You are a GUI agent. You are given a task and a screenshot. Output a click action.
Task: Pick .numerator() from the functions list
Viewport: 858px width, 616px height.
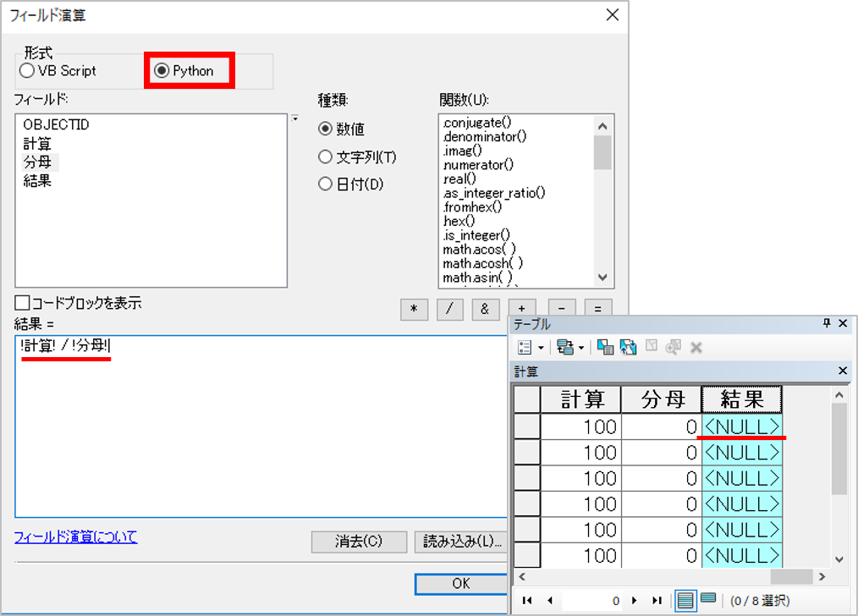pos(478,165)
